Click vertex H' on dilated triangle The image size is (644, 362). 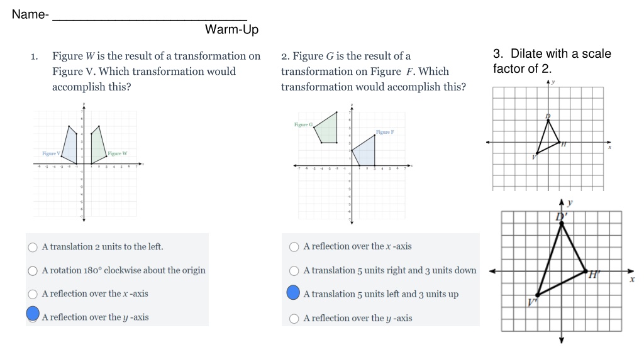[x=586, y=271]
